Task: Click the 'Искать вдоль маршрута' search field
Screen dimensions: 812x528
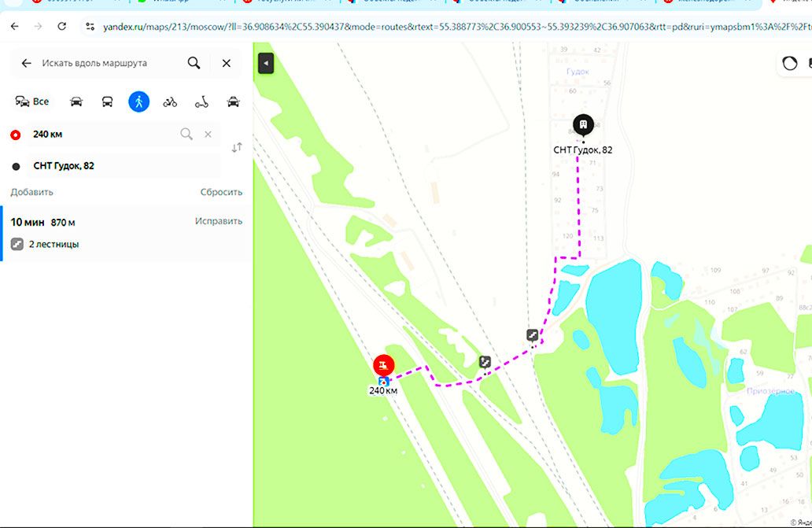Action: click(x=94, y=63)
